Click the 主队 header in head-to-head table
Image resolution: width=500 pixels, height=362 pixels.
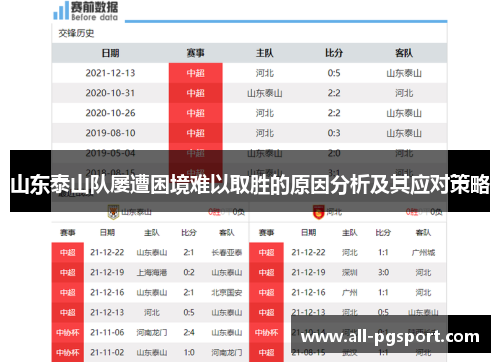click(x=265, y=53)
